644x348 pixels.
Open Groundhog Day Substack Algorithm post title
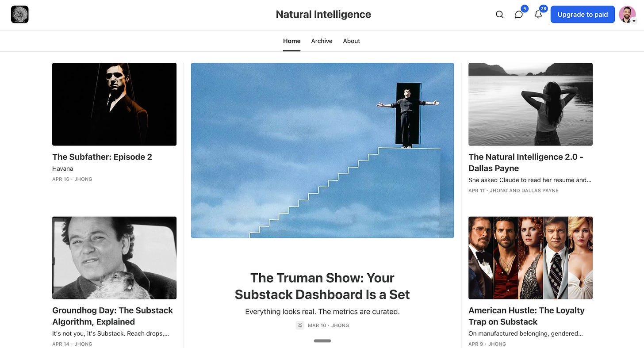point(113,316)
